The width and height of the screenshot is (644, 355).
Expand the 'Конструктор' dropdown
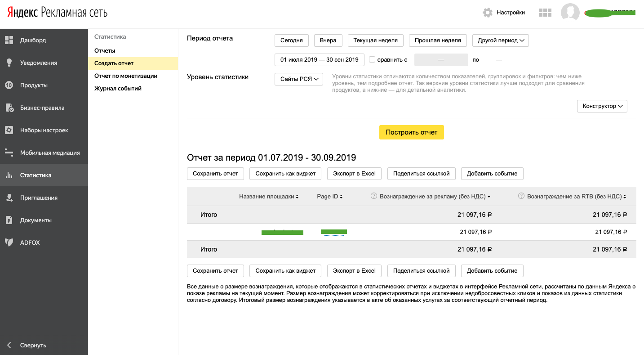[602, 106]
